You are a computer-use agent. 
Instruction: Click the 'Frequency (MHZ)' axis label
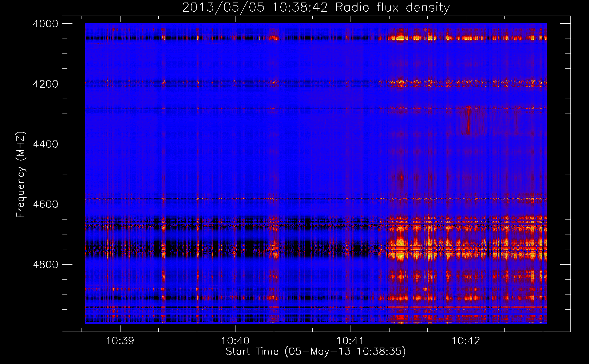(x=21, y=175)
